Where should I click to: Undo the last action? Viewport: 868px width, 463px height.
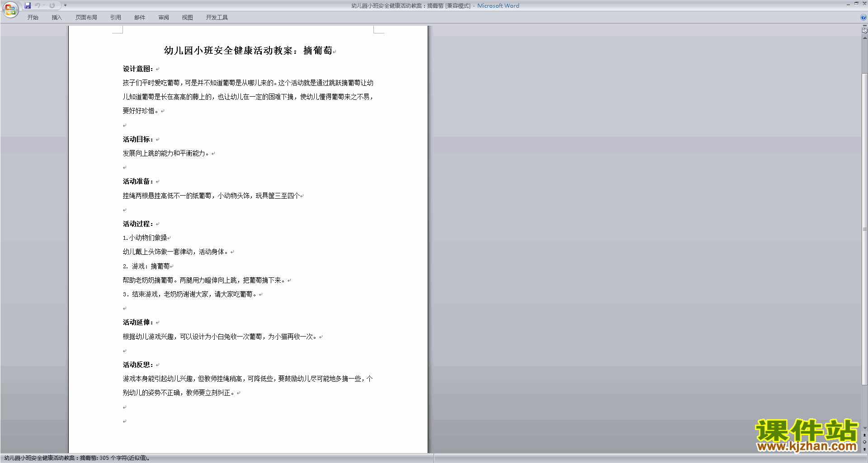pyautogui.click(x=38, y=5)
